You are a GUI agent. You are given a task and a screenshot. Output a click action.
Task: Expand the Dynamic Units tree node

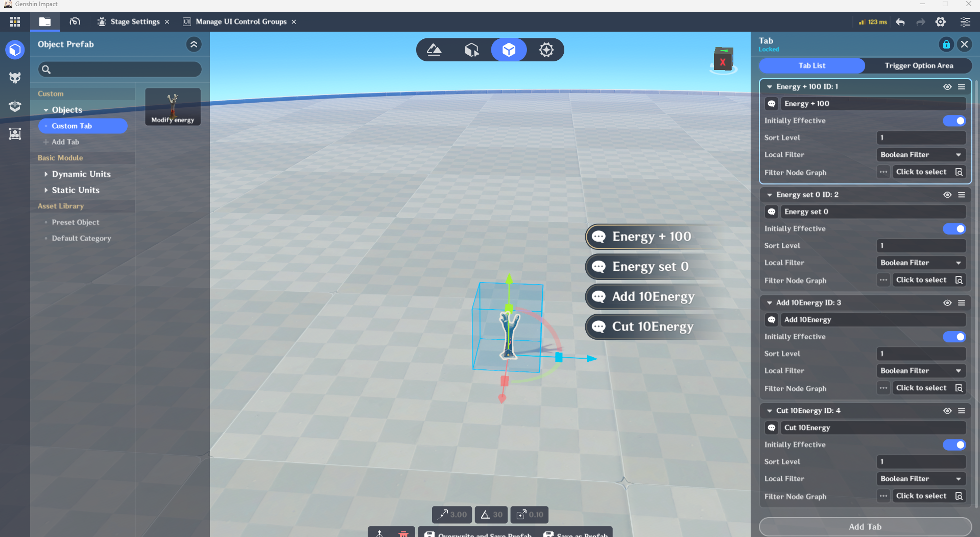pyautogui.click(x=46, y=174)
